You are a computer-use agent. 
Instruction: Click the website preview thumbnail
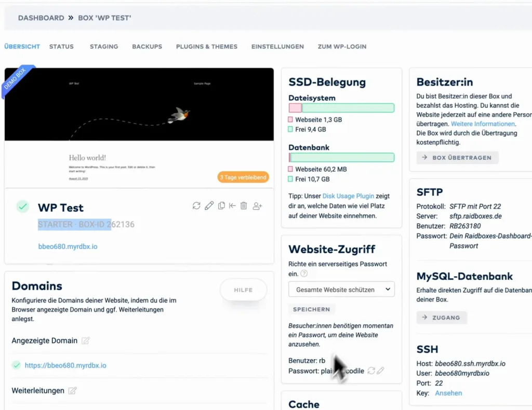139,128
